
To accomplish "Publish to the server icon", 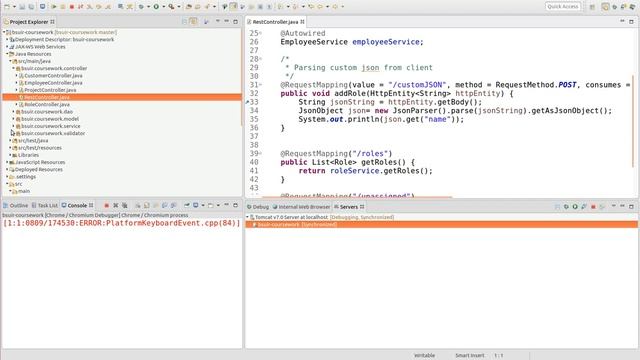I will pyautogui.click(x=602, y=207).
